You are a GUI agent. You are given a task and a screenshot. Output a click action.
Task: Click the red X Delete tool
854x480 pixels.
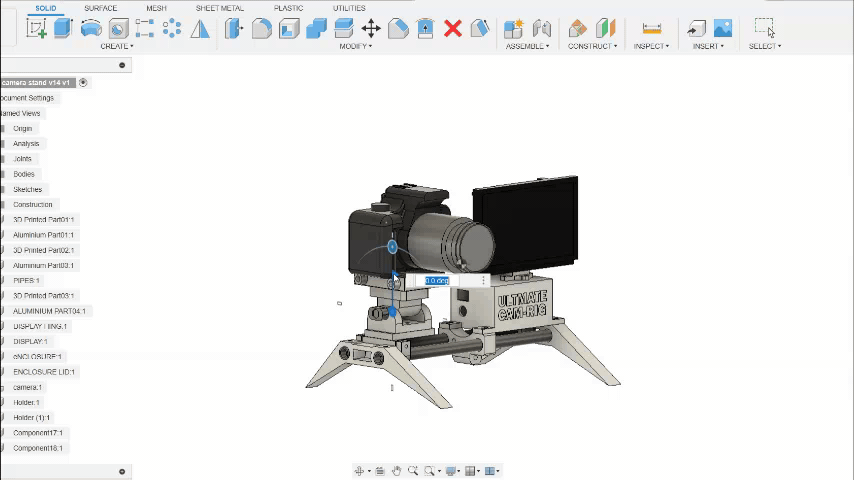click(453, 28)
